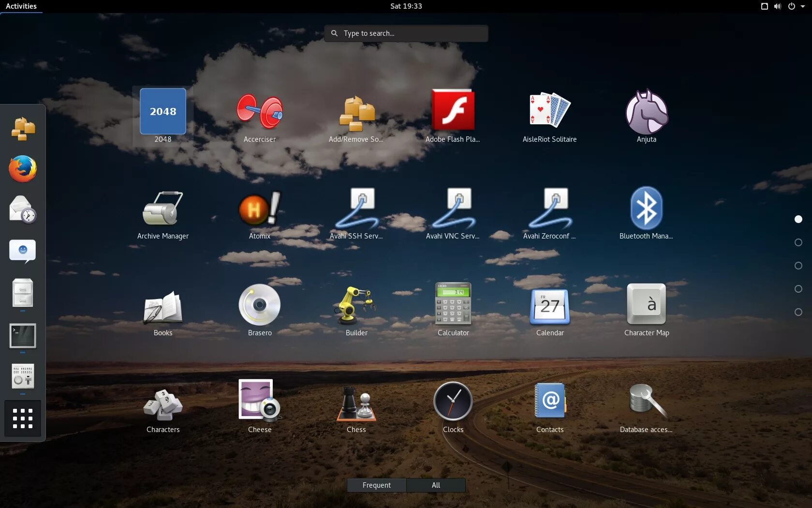Open the mail client in the dock
Screen dimensions: 812x508
[23, 209]
